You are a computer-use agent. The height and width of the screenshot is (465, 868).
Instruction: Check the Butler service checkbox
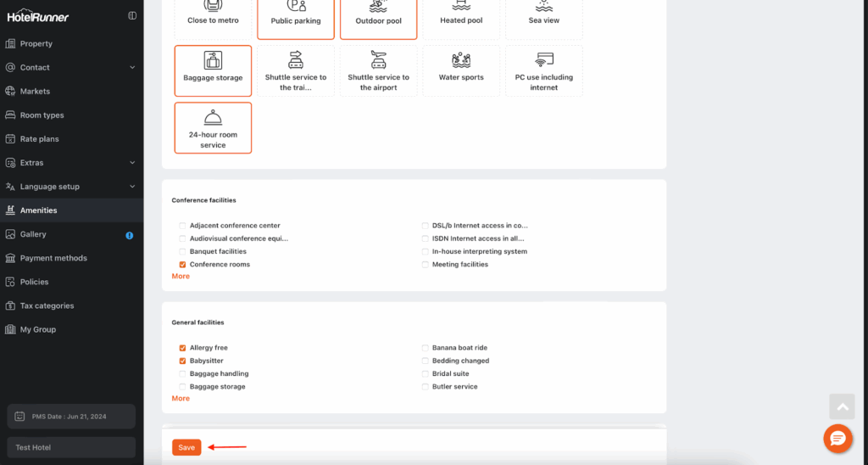click(x=426, y=387)
